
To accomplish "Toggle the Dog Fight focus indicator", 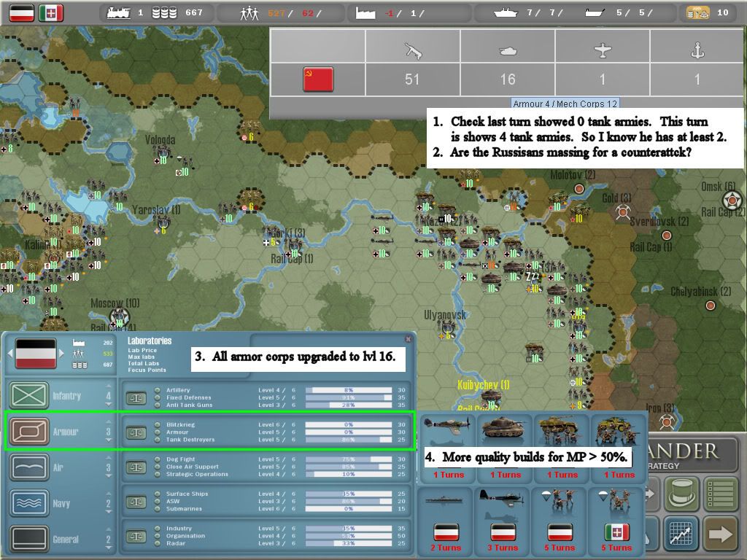I will point(157,460).
